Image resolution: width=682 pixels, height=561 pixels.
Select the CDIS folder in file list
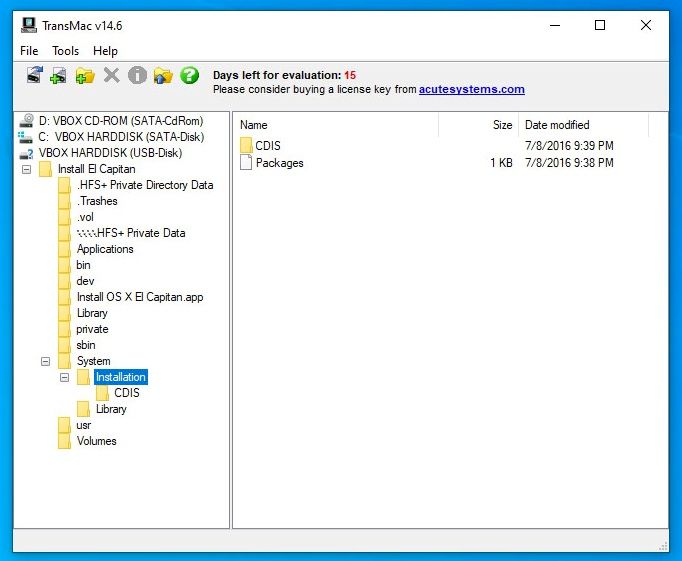point(268,146)
